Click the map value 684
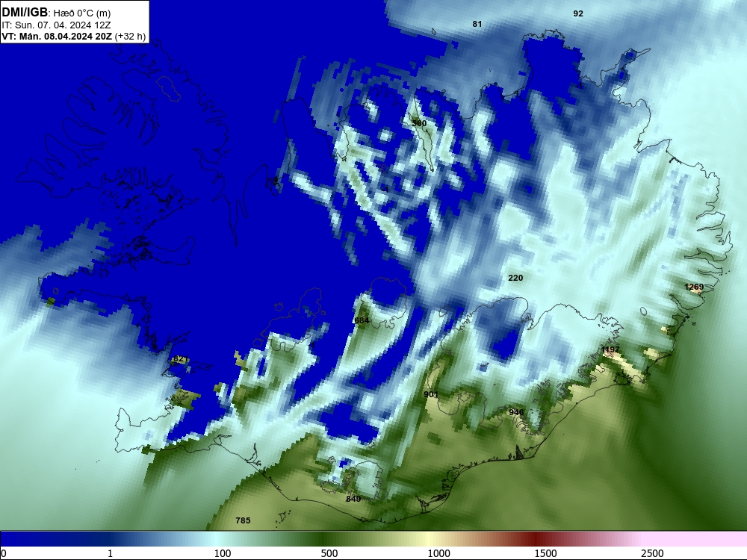747x560 pixels. [362, 320]
